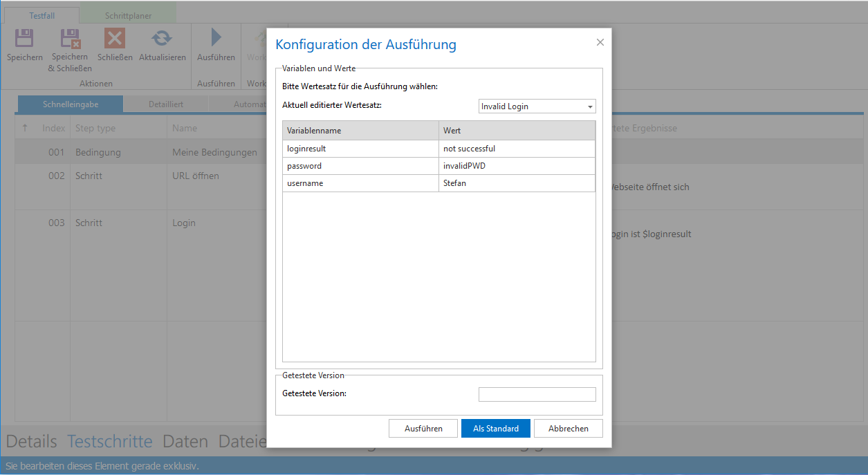Sort by the Variablenname column header
Screen dimensions: 868x475
click(360, 131)
